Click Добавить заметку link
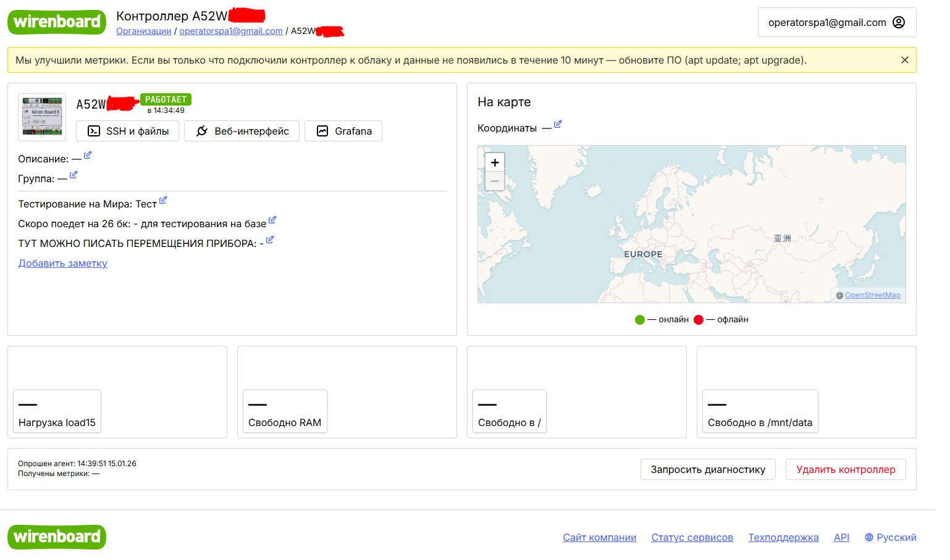The width and height of the screenshot is (950, 560). point(63,263)
